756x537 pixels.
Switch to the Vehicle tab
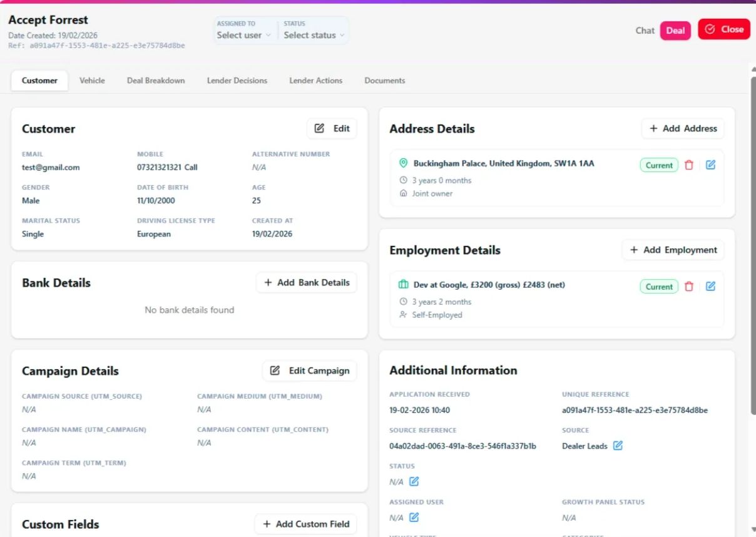pos(92,81)
